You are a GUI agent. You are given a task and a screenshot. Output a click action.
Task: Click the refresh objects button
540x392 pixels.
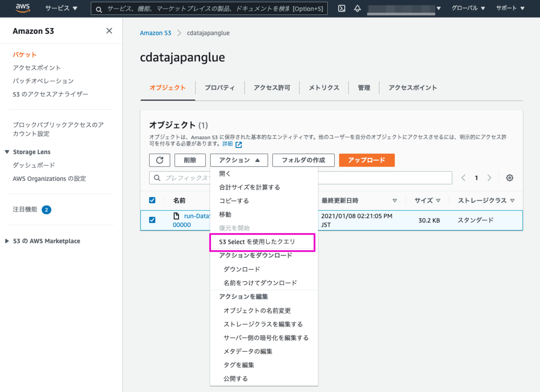click(x=159, y=160)
